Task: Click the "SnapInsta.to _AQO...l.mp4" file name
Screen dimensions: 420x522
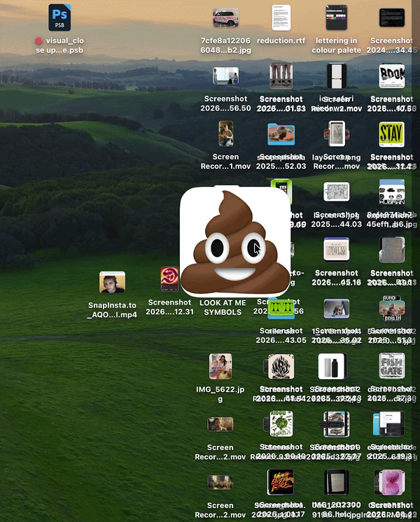Action: coord(112,310)
